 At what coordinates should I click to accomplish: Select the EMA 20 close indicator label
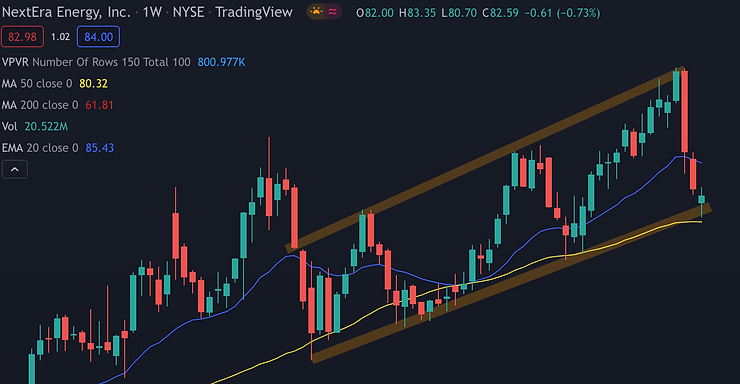point(40,148)
